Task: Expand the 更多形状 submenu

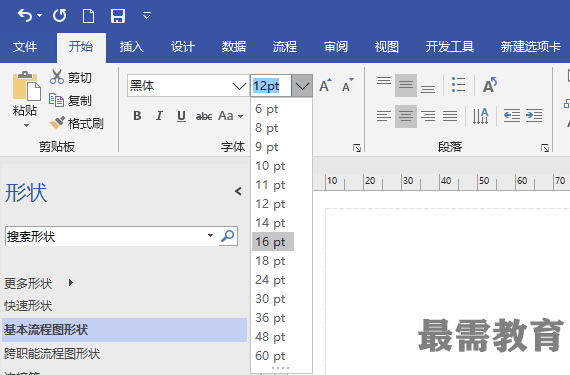Action: coord(71,282)
